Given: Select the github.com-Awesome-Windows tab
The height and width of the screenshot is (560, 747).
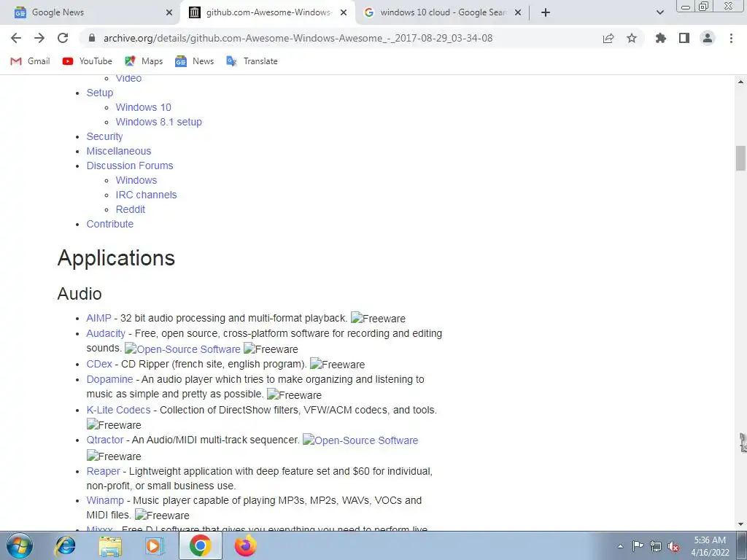Looking at the screenshot, I should tap(268, 12).
